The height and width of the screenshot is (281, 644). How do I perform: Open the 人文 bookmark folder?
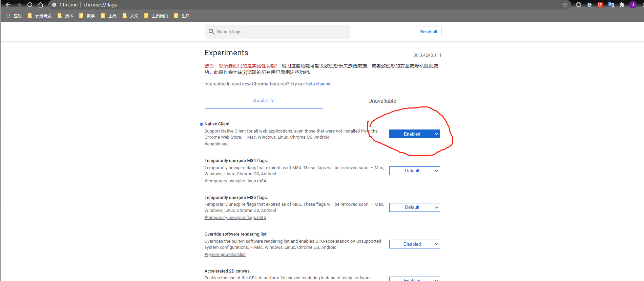coord(130,16)
